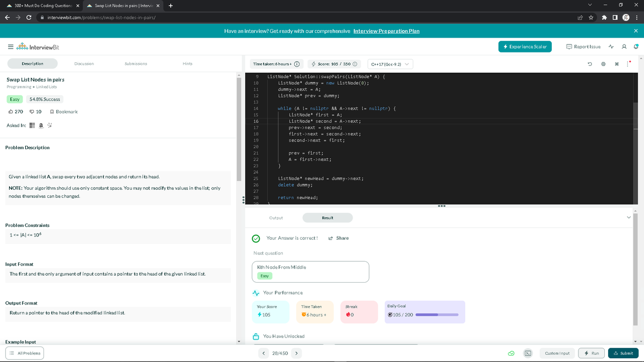644x362 pixels.
Task: Close the teal interview preparation banner
Action: click(635, 31)
